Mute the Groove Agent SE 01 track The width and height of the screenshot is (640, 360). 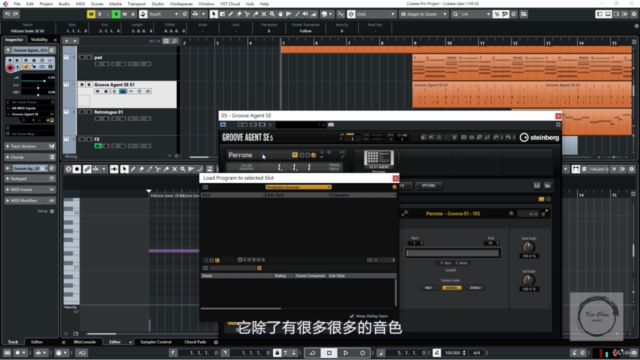point(82,84)
